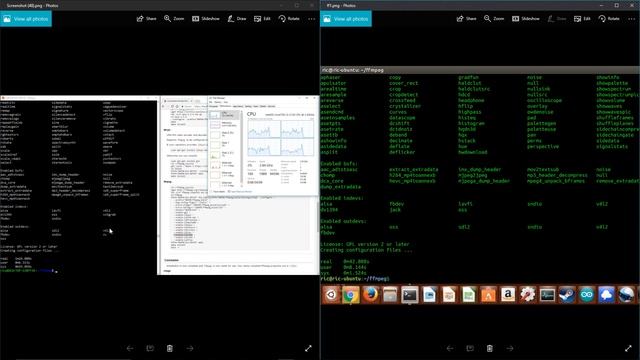The width and height of the screenshot is (640, 360).
Task: Activate Zoom in Screenshot (40).png window
Action: (174, 19)
